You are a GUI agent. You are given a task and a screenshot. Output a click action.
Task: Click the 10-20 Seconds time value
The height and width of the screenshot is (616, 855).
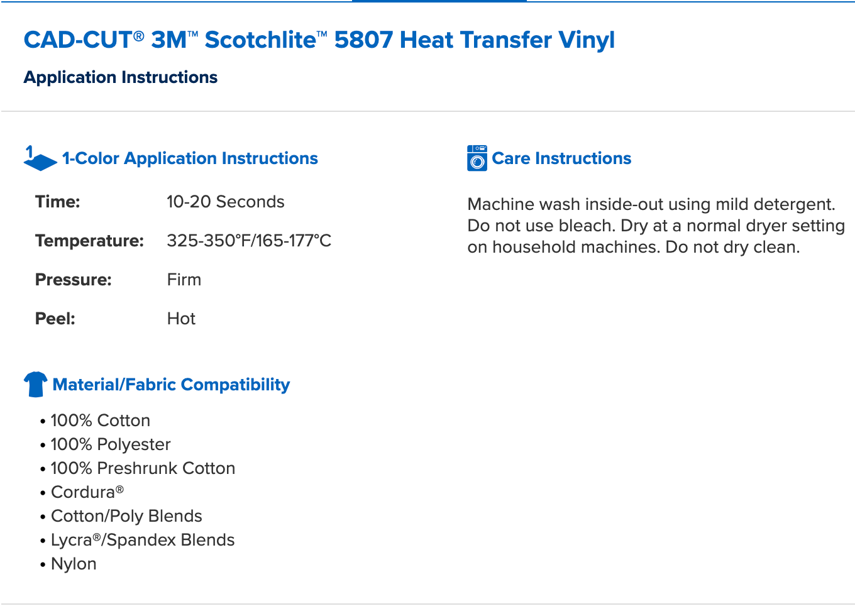coord(225,202)
